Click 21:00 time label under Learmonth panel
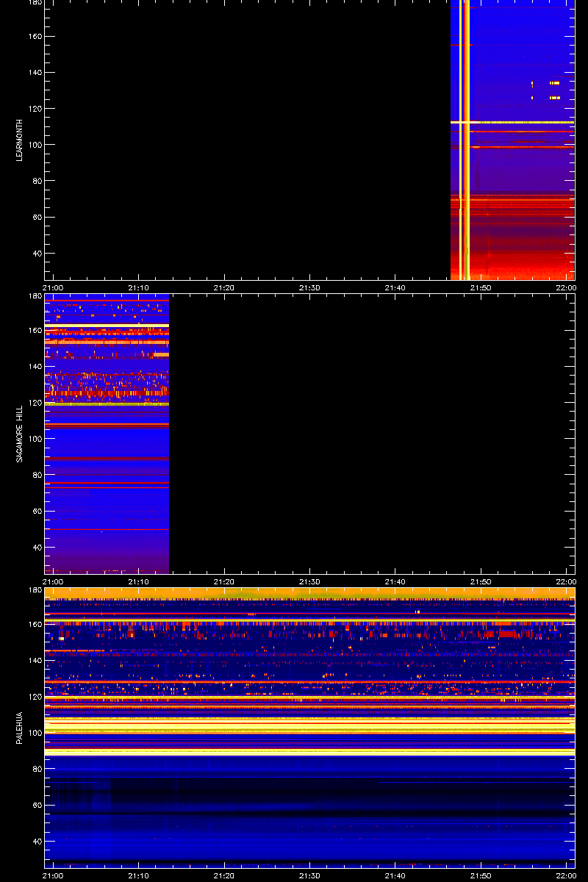 coord(54,287)
